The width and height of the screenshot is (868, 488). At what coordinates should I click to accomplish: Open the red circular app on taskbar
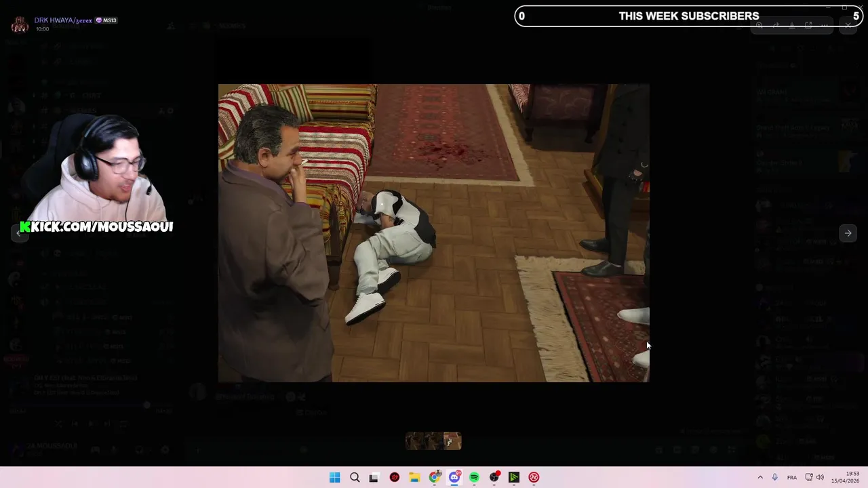[x=395, y=477]
